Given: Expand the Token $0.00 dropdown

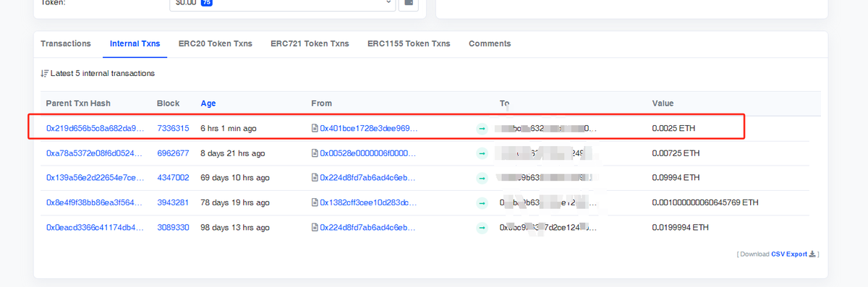Looking at the screenshot, I should tap(283, 4).
